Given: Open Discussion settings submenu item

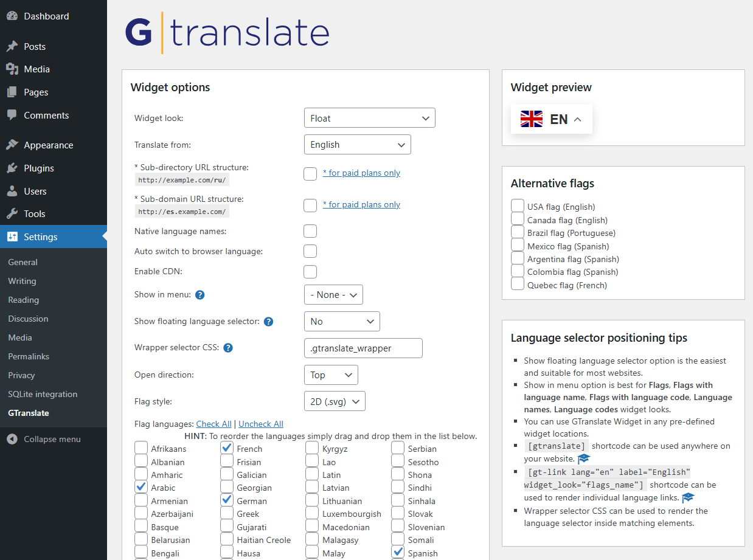Looking at the screenshot, I should 28,319.
